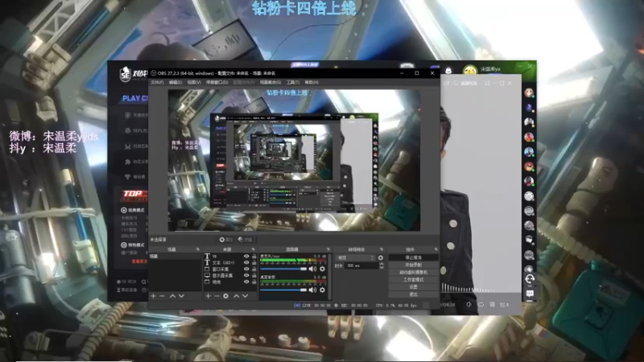The image size is (644, 362).
Task: Pop out the scenes dock with its header icon
Action: [198, 249]
